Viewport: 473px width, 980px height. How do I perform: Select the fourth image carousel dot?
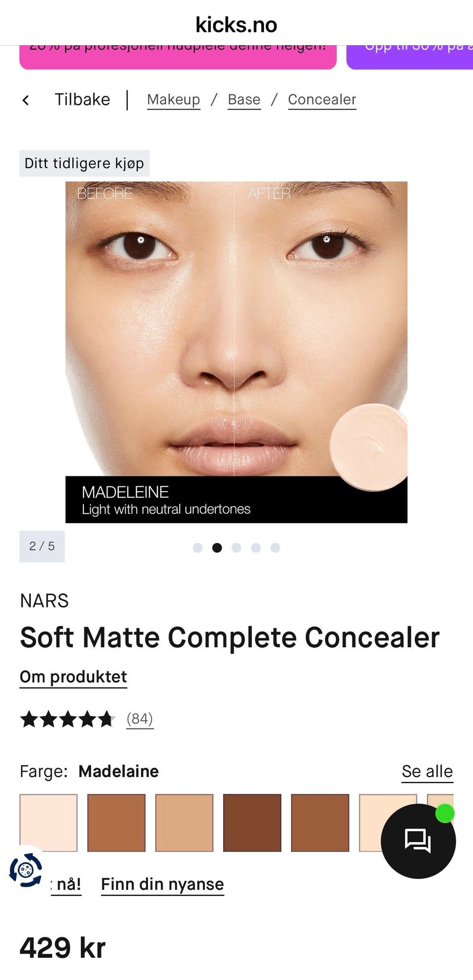pos(256,548)
